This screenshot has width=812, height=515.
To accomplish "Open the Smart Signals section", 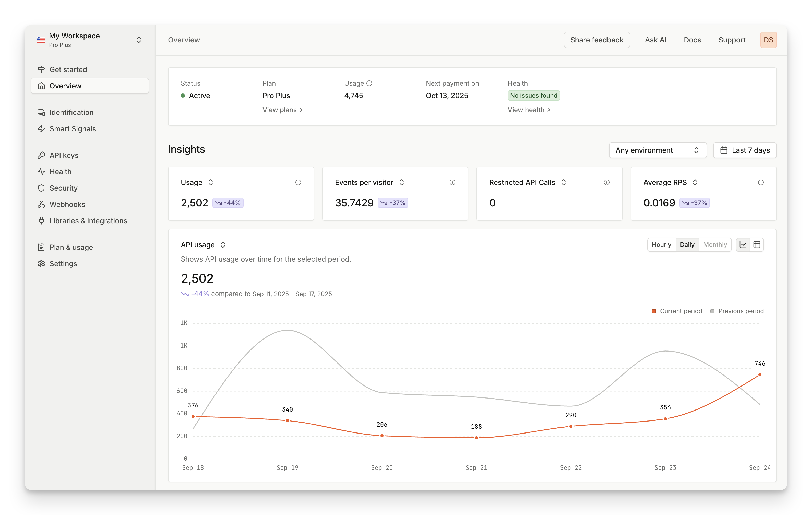I will [73, 129].
